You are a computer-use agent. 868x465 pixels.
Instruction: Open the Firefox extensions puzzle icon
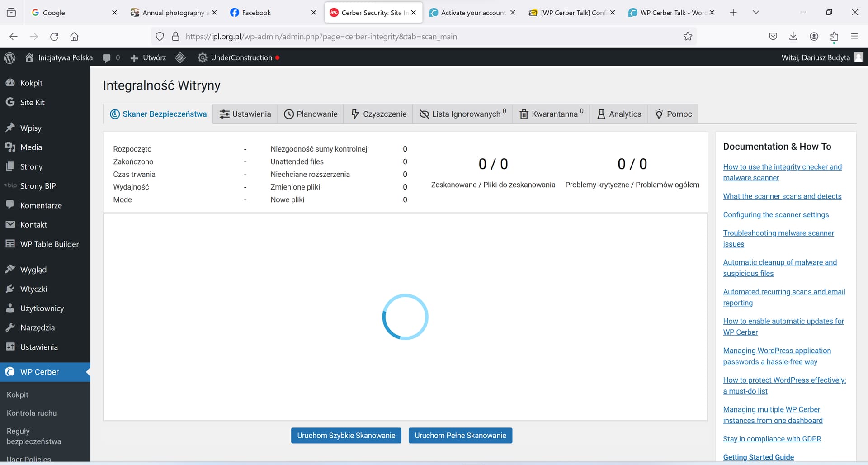point(834,37)
